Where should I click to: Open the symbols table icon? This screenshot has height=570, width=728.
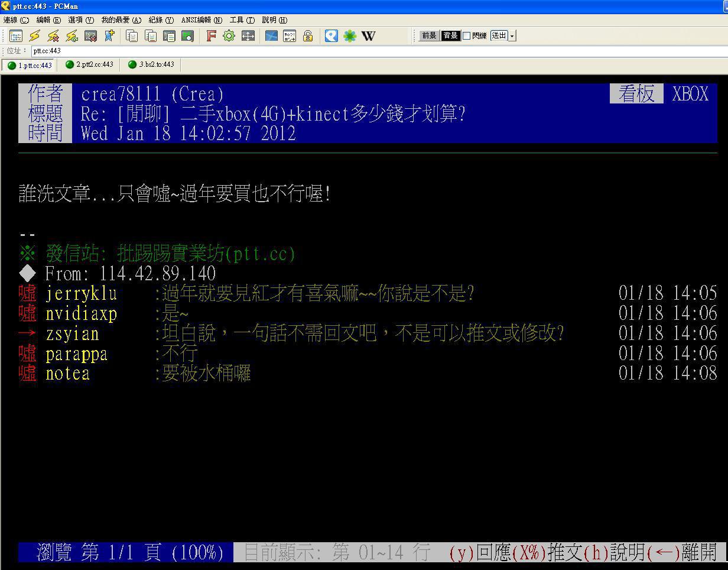(x=290, y=36)
